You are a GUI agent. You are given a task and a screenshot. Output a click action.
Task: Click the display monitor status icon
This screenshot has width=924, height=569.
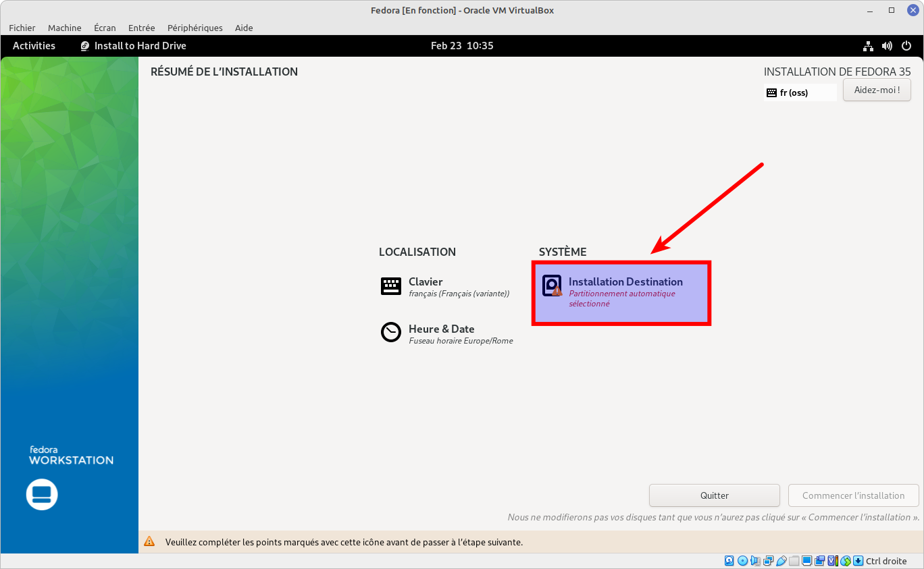pos(807,561)
